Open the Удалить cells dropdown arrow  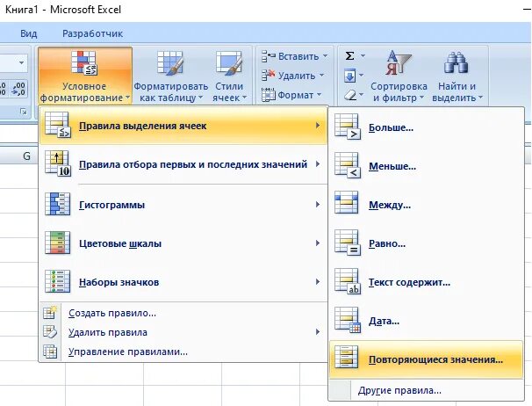pos(321,75)
